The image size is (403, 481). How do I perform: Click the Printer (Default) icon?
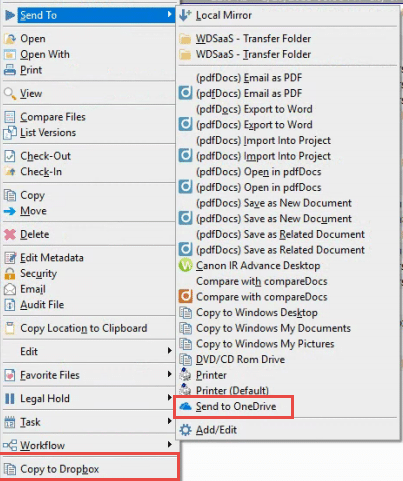(185, 390)
